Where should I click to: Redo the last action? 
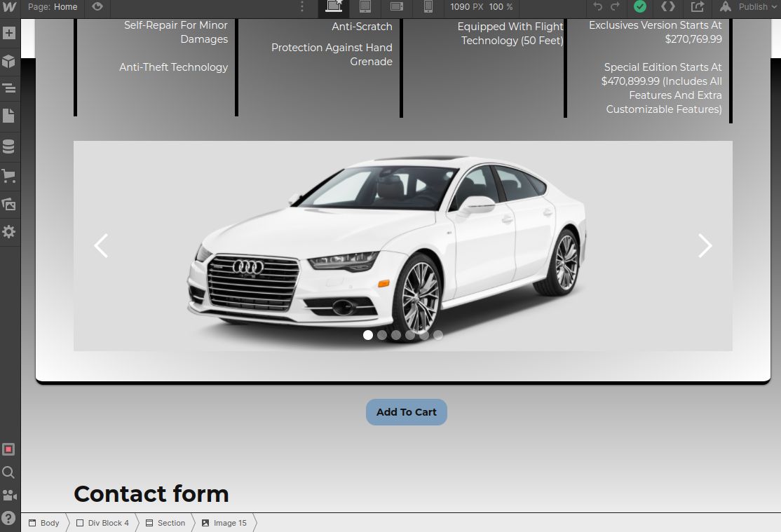pos(615,6)
